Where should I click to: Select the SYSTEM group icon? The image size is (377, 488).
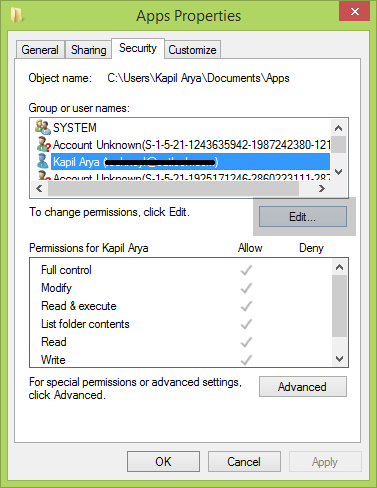42,127
